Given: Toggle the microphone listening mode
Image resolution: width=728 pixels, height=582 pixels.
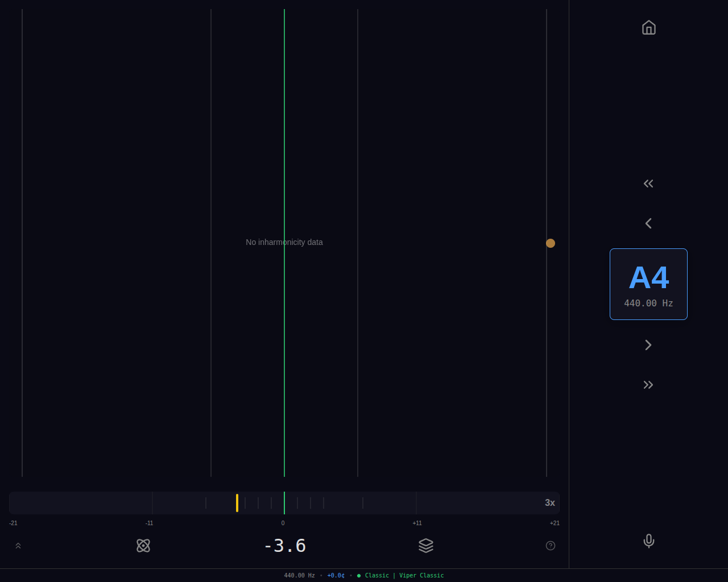Looking at the screenshot, I should pyautogui.click(x=648, y=541).
